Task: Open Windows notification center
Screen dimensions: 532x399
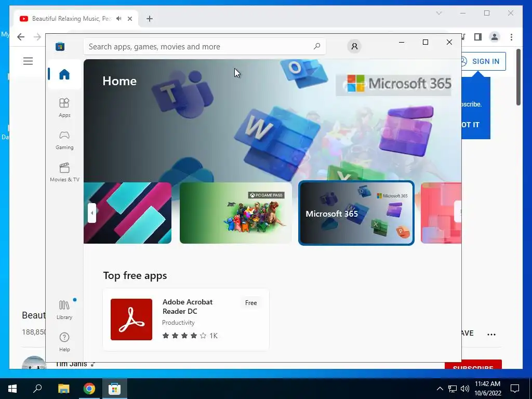Action: [x=515, y=389]
